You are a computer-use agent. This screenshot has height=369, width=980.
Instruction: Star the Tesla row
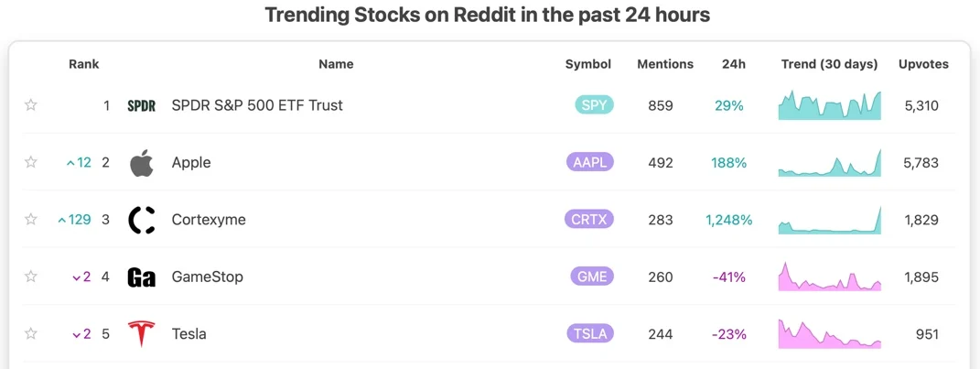tap(31, 334)
